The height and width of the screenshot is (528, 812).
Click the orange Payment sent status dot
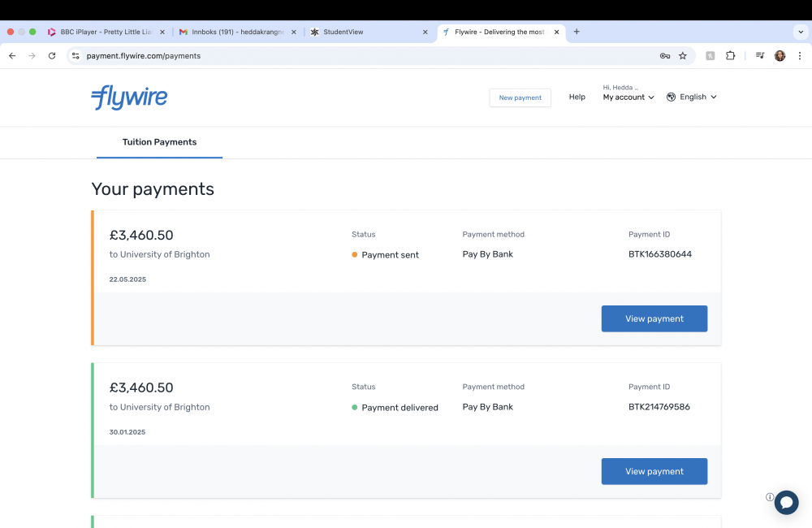pos(355,254)
